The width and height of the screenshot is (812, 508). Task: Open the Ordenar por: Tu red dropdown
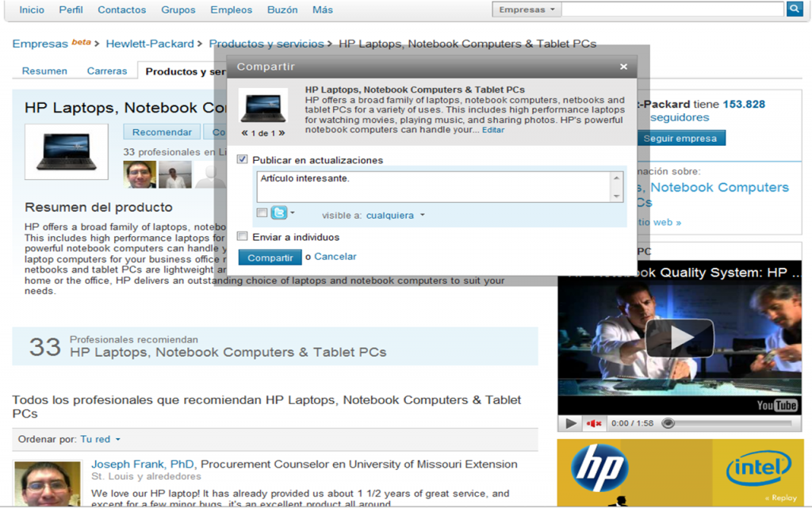[x=101, y=439]
